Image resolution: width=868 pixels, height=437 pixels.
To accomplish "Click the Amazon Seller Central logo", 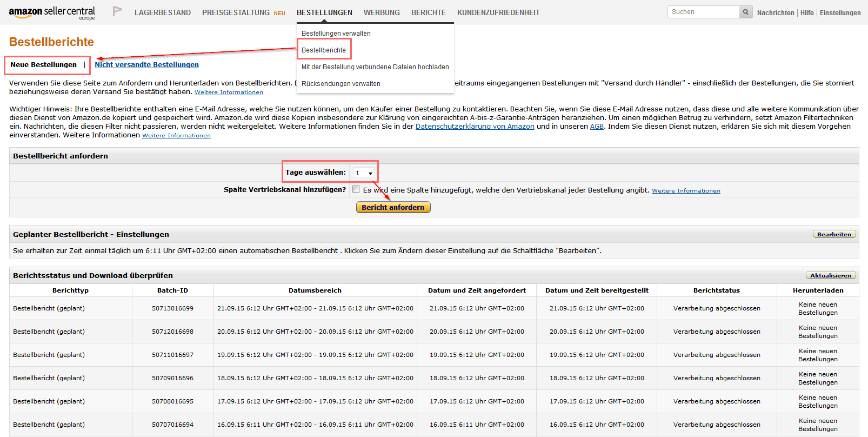I will (52, 12).
